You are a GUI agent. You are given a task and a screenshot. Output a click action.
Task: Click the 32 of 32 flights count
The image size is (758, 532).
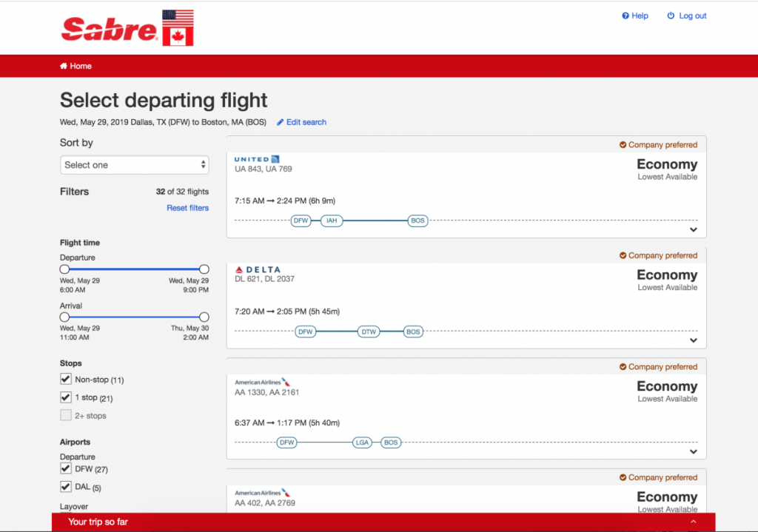coord(182,192)
